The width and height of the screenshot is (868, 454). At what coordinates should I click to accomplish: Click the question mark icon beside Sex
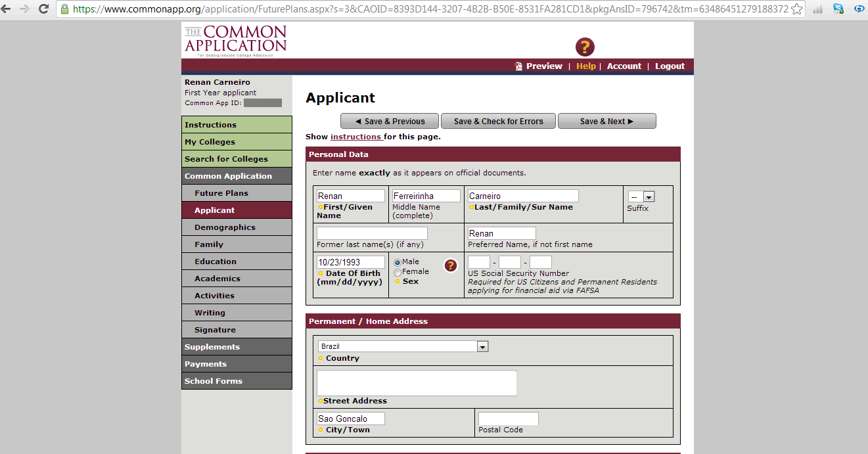(450, 265)
